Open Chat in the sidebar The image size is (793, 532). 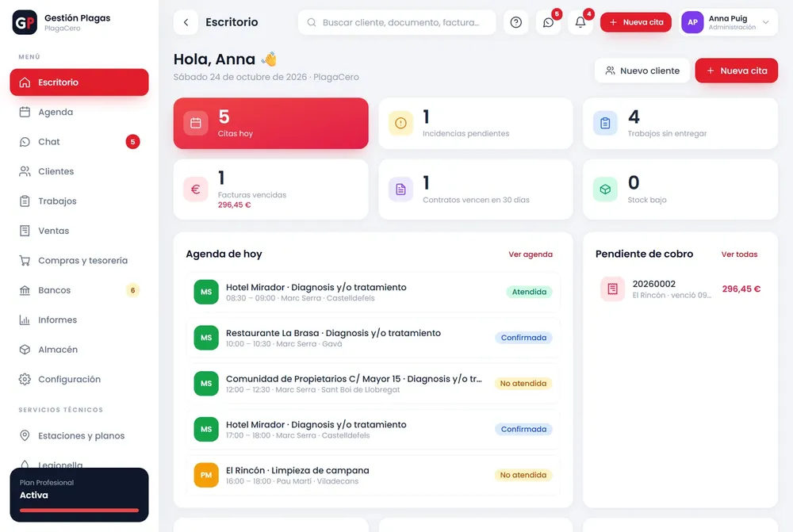[x=79, y=142]
